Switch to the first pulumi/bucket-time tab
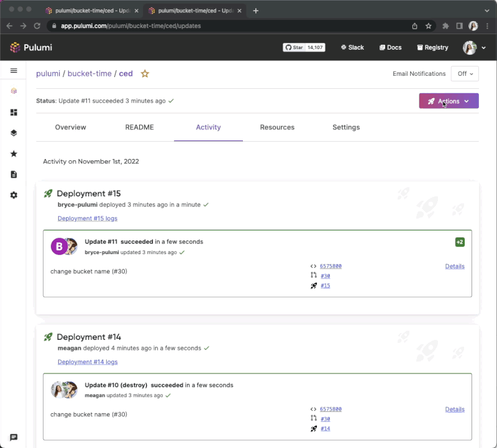The width and height of the screenshot is (497, 448). 92,11
